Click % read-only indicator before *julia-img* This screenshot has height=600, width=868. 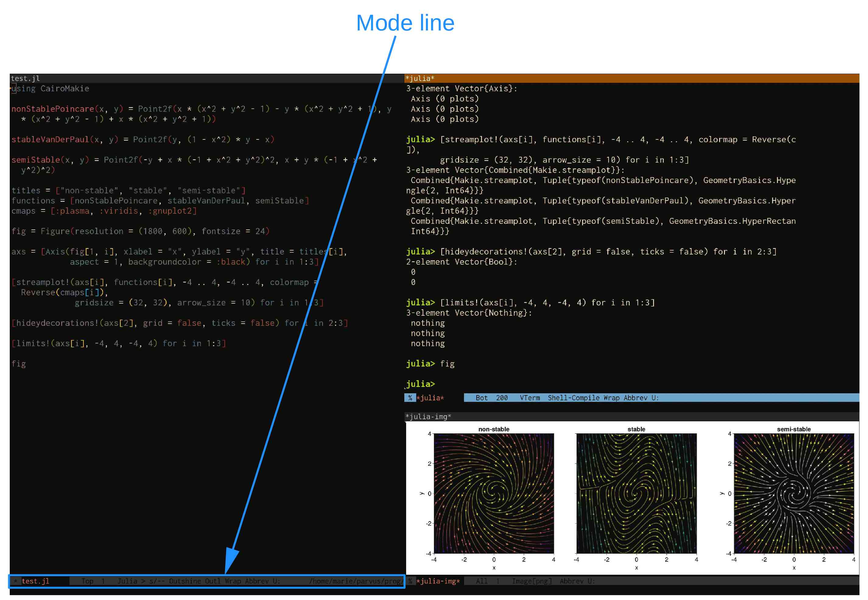pyautogui.click(x=410, y=581)
